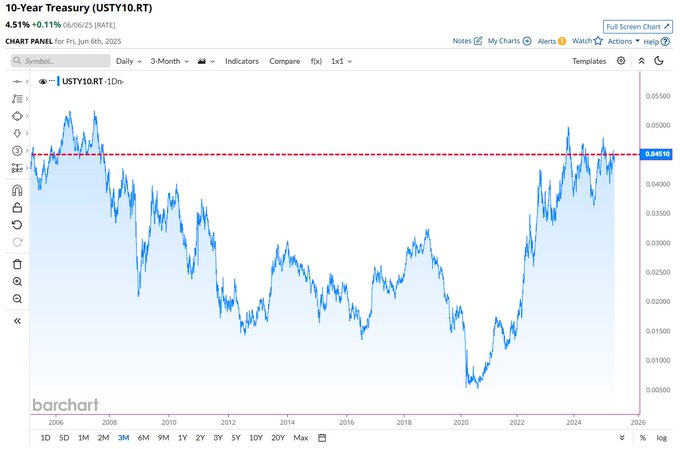Select the arrow marker tool
The height and width of the screenshot is (449, 680).
point(17,133)
